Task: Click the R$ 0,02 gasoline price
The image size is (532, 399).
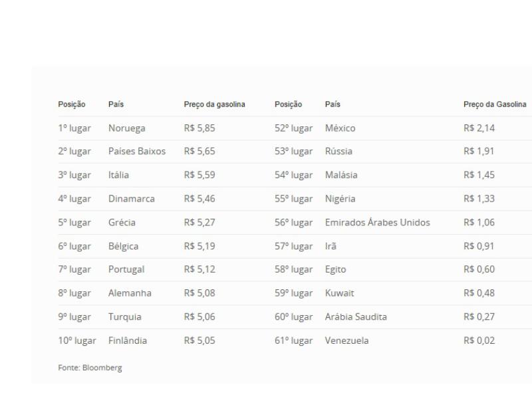Action: tap(479, 340)
